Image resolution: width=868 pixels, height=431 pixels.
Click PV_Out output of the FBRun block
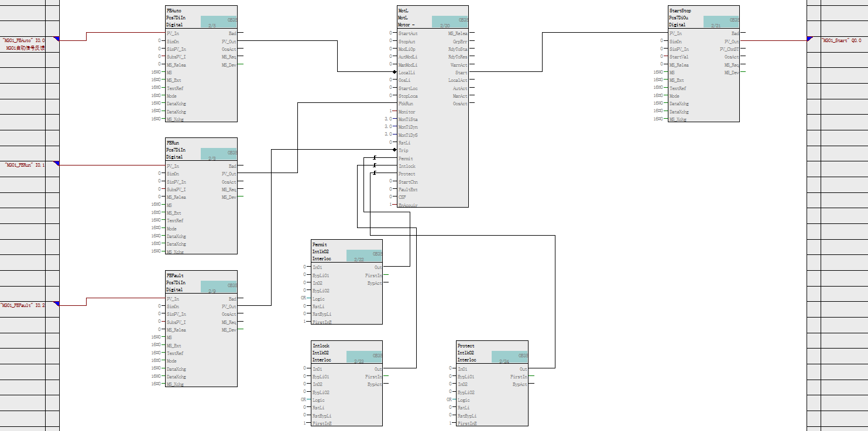pos(229,174)
